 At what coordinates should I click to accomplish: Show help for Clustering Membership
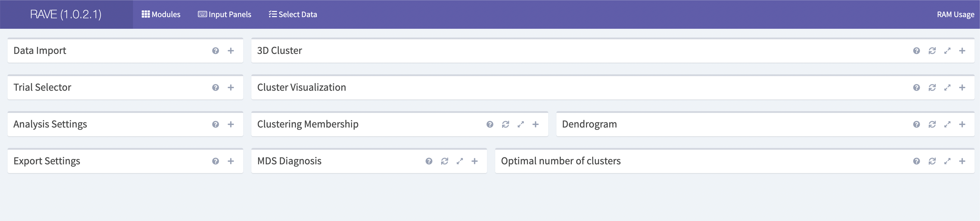tap(490, 124)
